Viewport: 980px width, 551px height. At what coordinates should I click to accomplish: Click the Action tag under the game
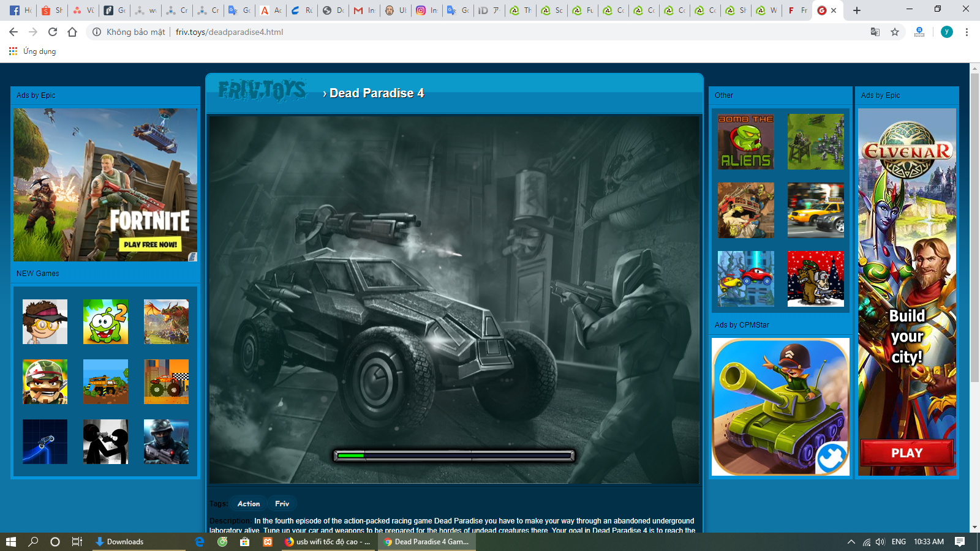[x=248, y=503]
